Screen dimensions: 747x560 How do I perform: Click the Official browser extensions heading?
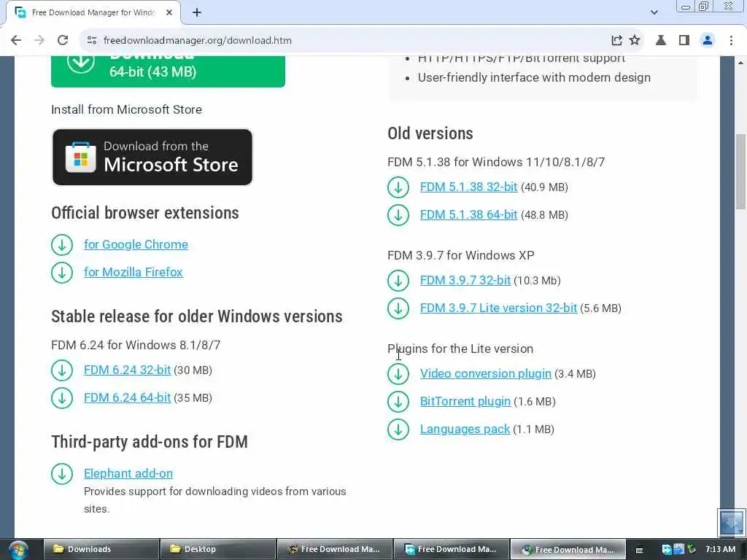[x=145, y=213]
